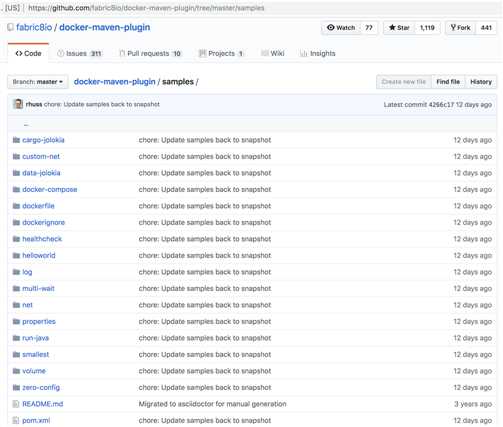The image size is (503, 427).
Task: Open commit message in the volume row
Action: (x=205, y=371)
